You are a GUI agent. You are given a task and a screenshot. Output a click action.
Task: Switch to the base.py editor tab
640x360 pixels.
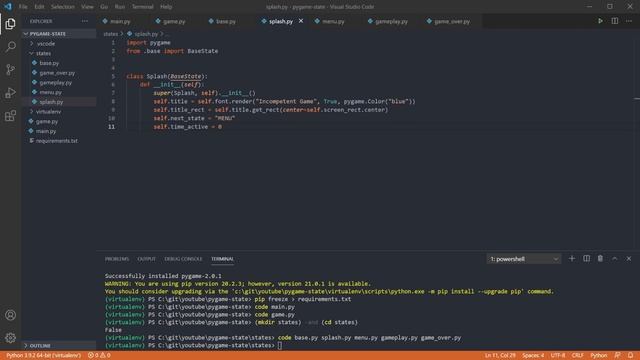click(x=226, y=21)
